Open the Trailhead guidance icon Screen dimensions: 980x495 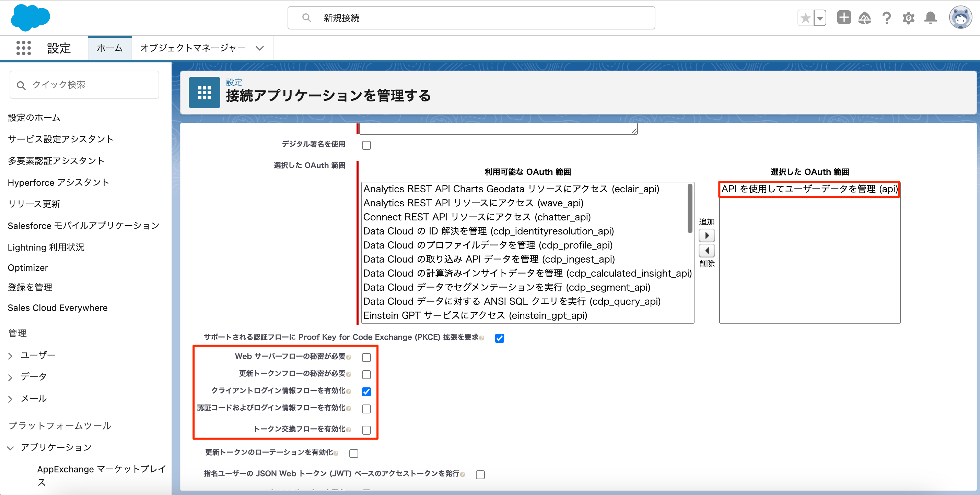[x=865, y=18]
